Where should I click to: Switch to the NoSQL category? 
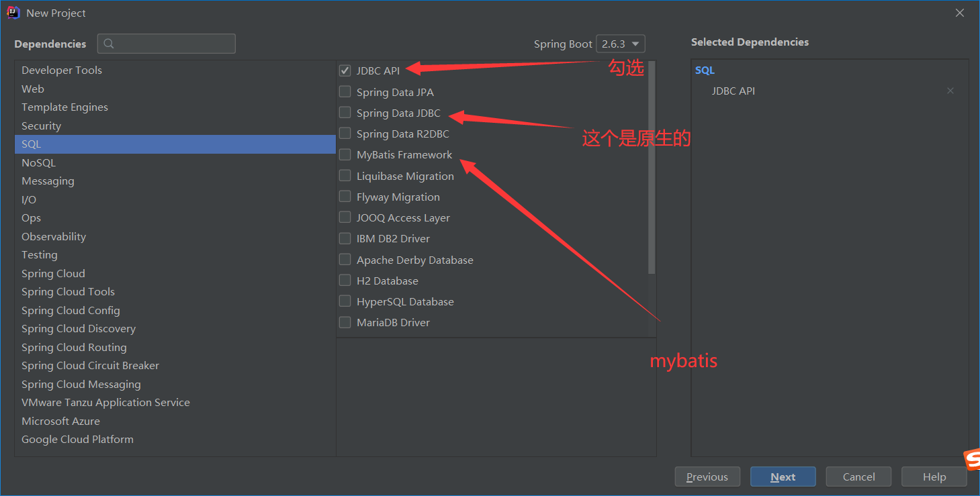[175, 162]
